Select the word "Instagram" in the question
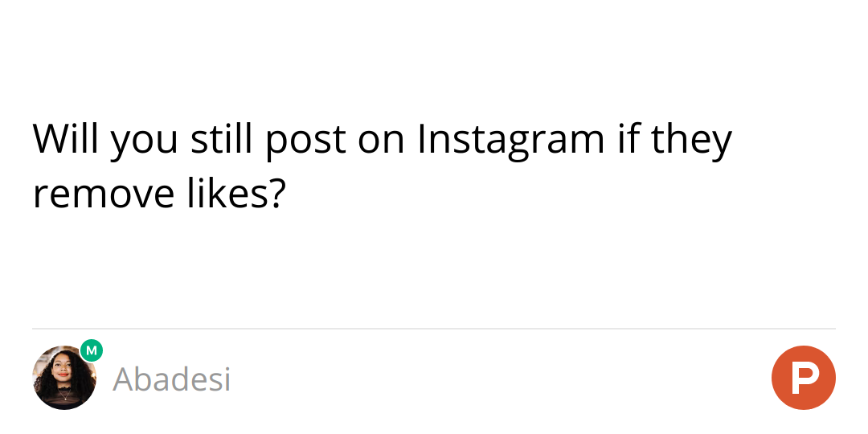 [510, 139]
